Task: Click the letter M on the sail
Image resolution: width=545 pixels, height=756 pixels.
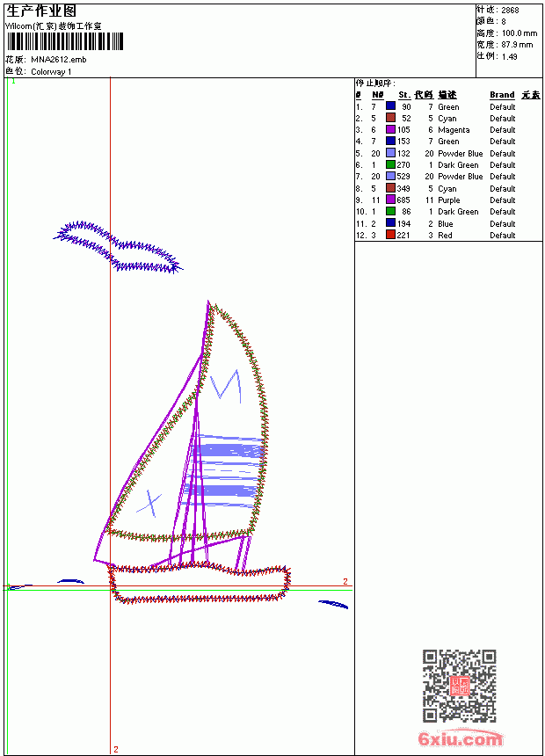Action: 226,386
